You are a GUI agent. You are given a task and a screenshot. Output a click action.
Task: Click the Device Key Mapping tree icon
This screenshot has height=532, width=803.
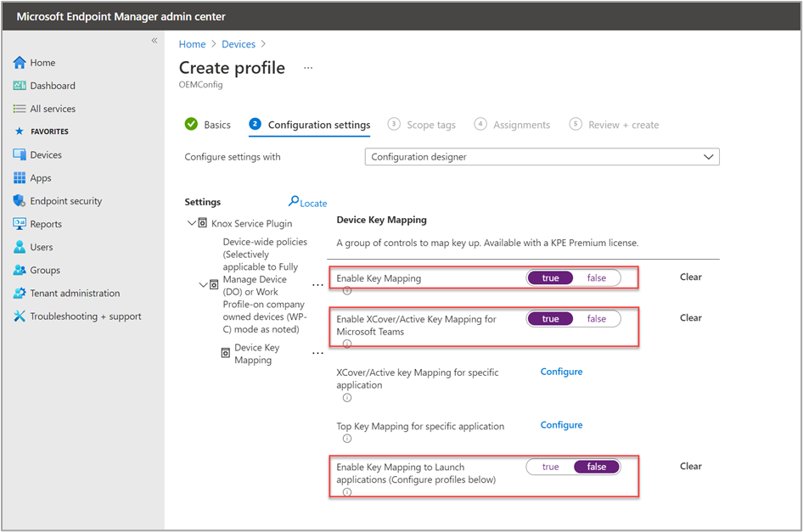coord(225,353)
